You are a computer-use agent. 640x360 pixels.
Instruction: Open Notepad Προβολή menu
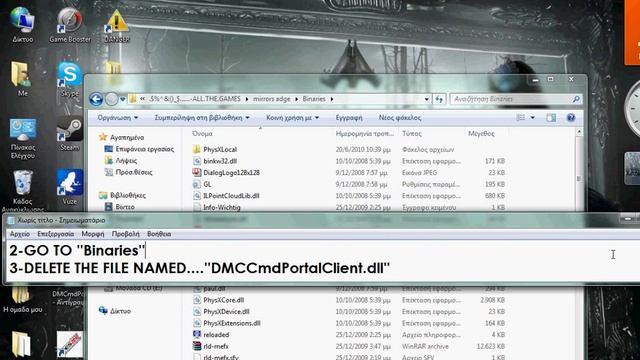[x=126, y=234]
